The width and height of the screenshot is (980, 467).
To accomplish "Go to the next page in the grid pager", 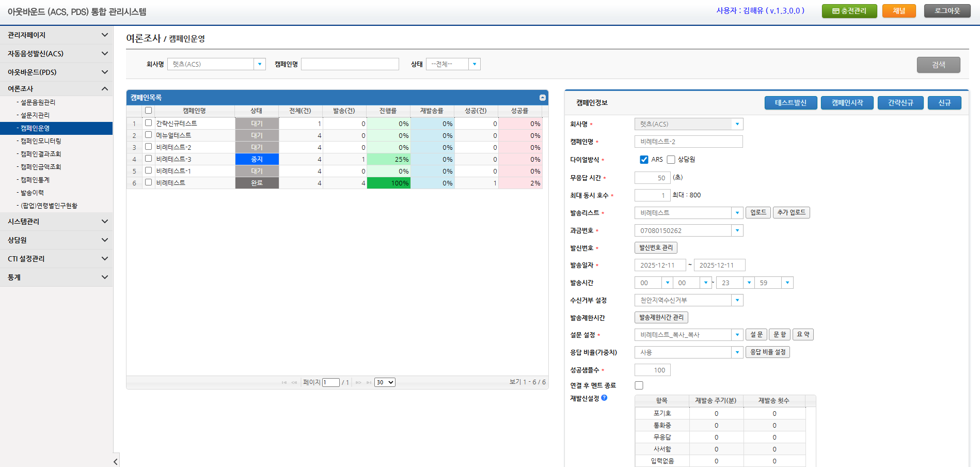I will (358, 383).
